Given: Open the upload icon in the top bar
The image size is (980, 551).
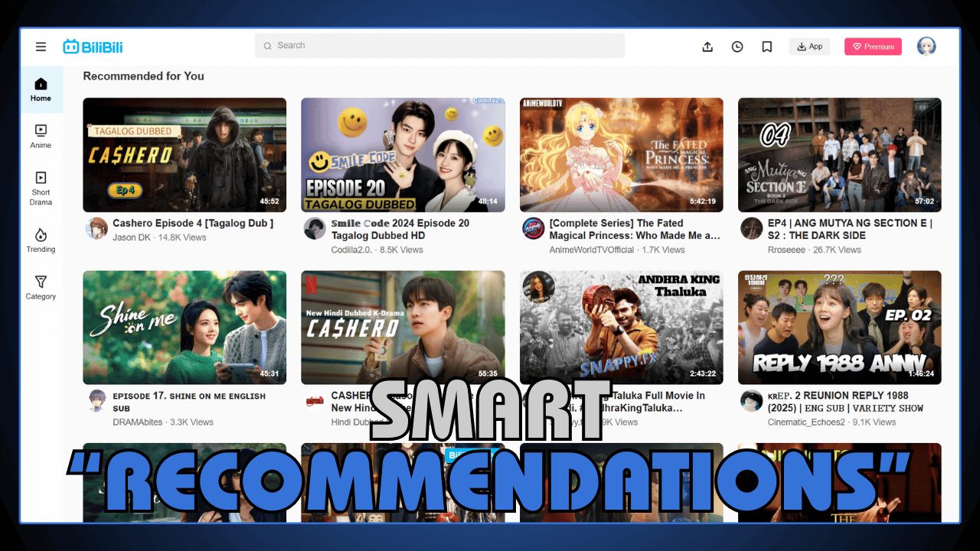Looking at the screenshot, I should pyautogui.click(x=707, y=47).
